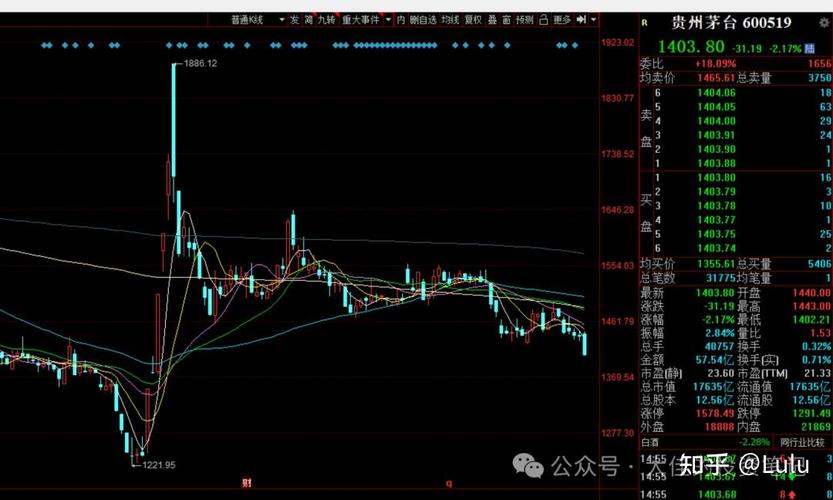This screenshot has width=833, height=500.
Task: Click the 同行业比较 button
Action: coord(802,442)
